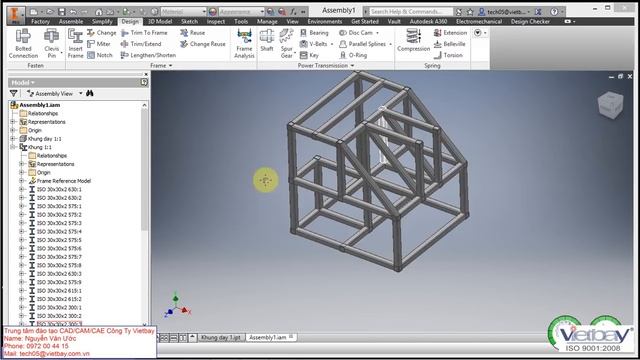Open the Spur Gear generator
This screenshot has height=360, width=640.
287,44
